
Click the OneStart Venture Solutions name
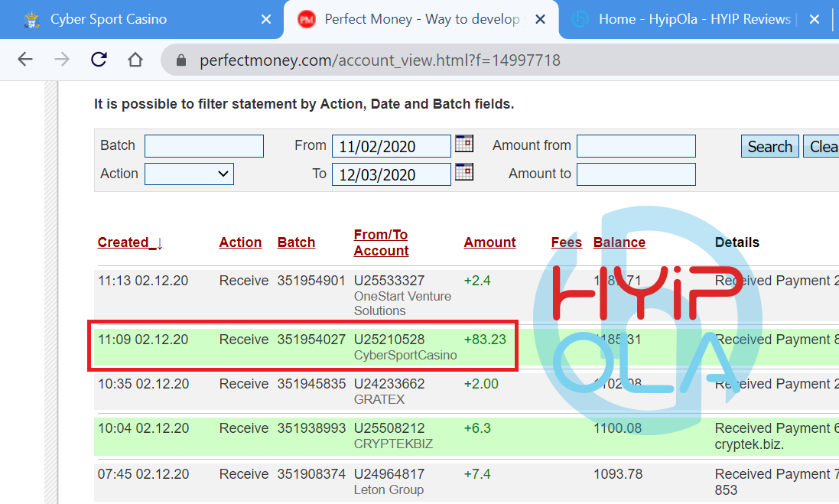[402, 304]
